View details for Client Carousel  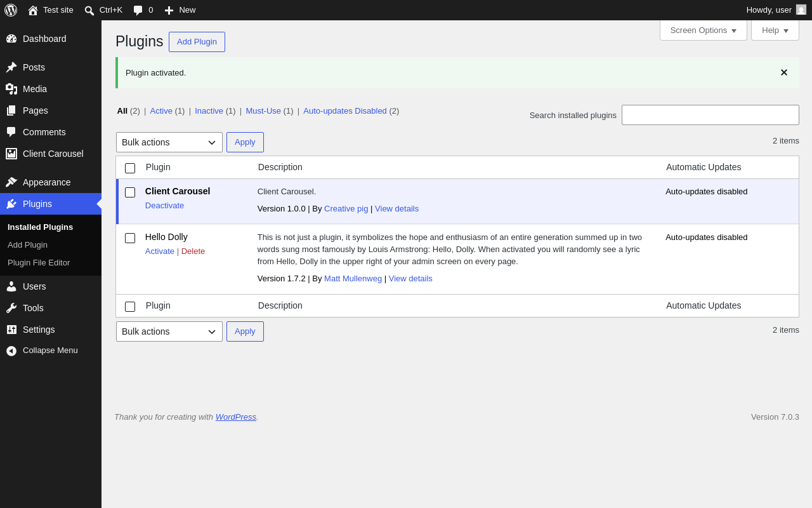(396, 209)
